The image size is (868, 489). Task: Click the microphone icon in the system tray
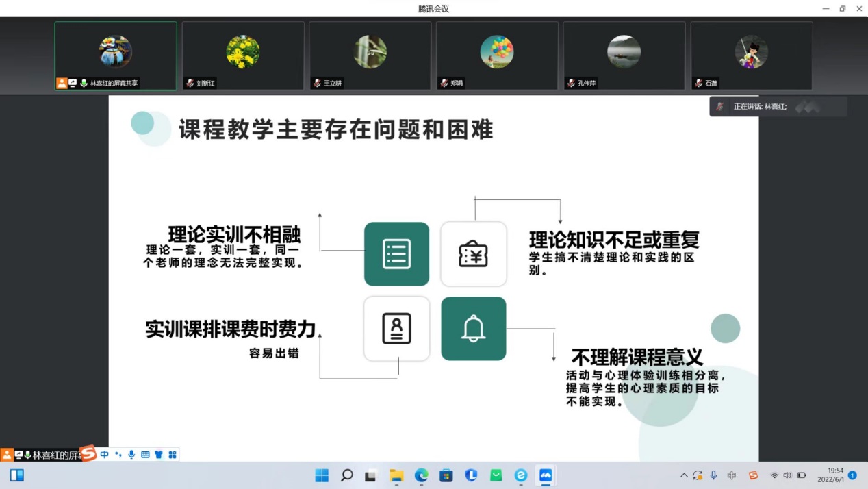coord(712,475)
